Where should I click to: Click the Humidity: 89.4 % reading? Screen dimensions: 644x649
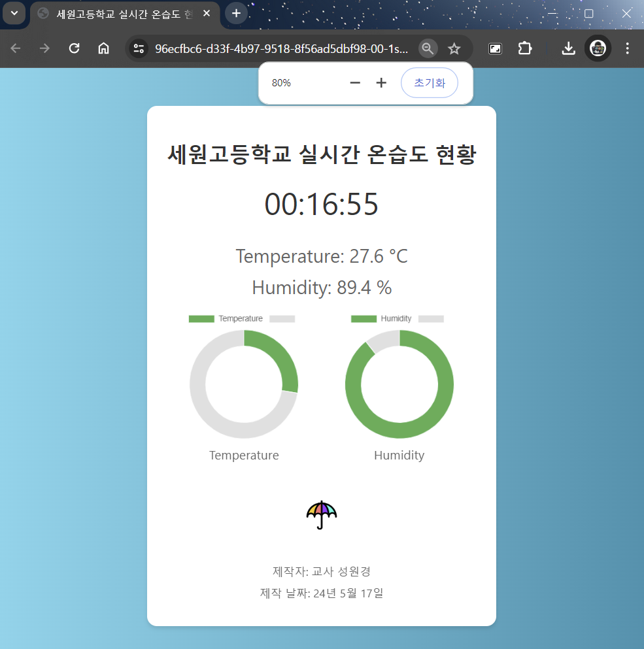coord(322,288)
